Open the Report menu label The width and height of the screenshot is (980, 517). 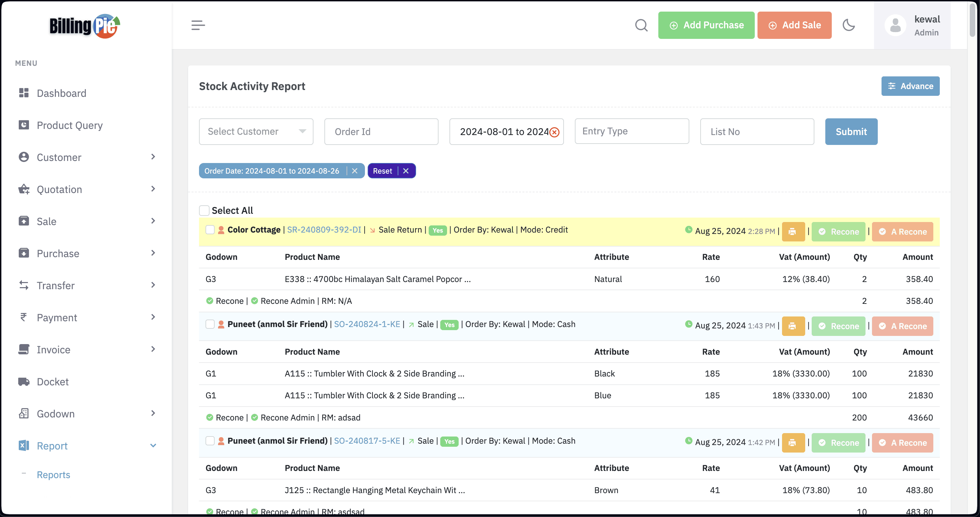point(52,445)
